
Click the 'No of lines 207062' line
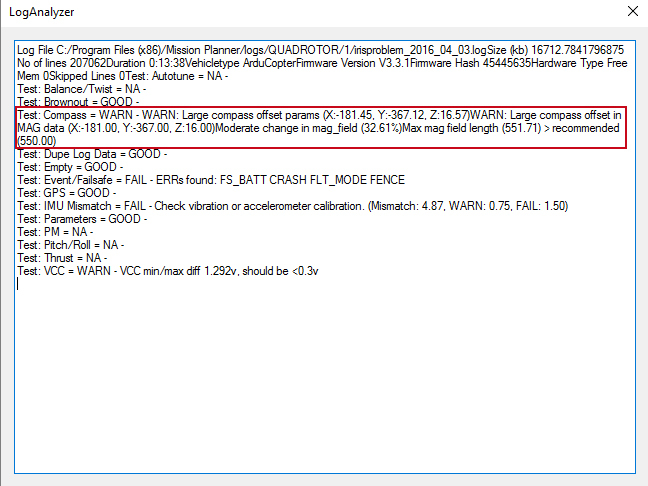pyautogui.click(x=62, y=63)
